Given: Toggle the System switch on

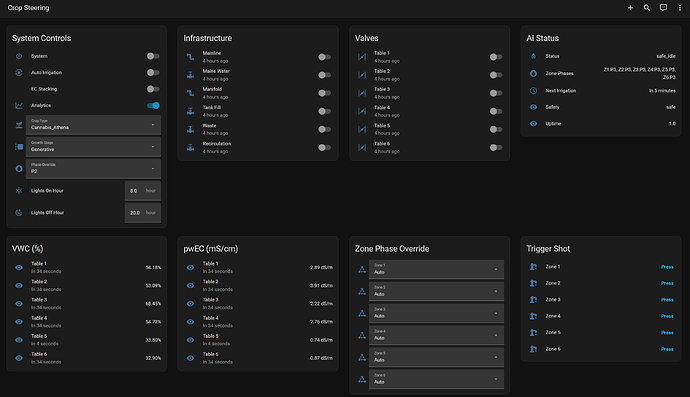Looking at the screenshot, I should pos(153,56).
